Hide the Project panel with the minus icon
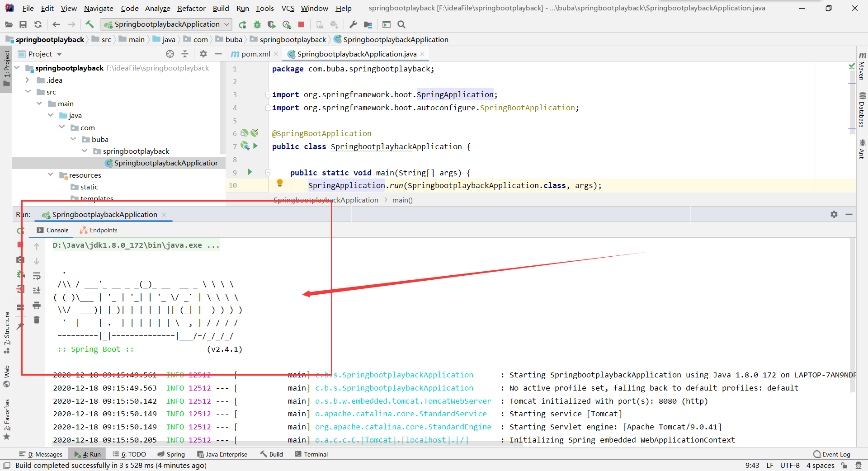The width and height of the screenshot is (868, 471). tap(218, 54)
